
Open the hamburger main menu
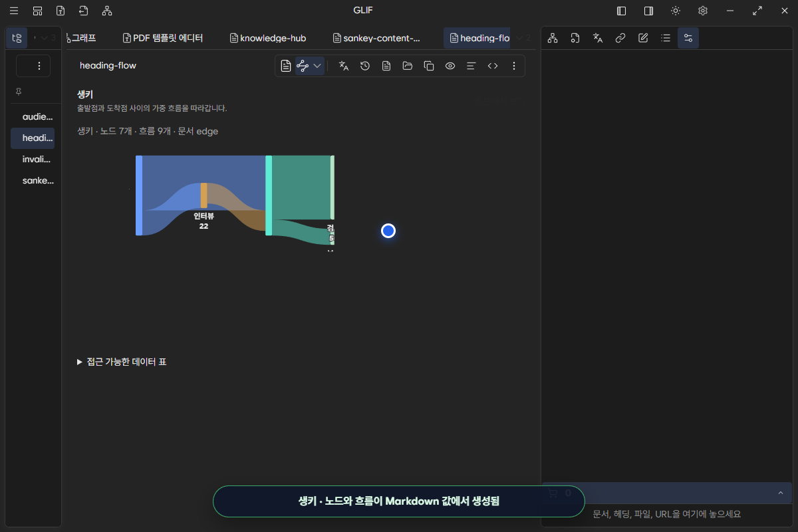tap(14, 11)
